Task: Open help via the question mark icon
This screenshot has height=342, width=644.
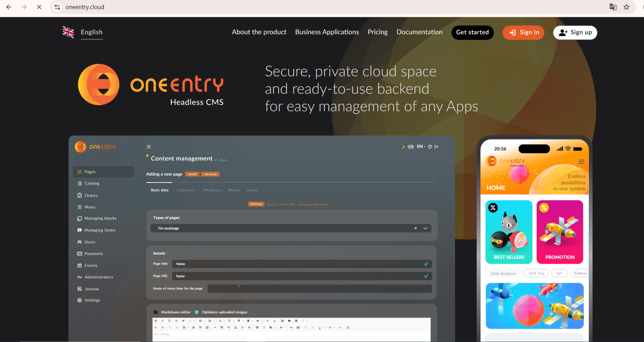Action: coord(430,146)
